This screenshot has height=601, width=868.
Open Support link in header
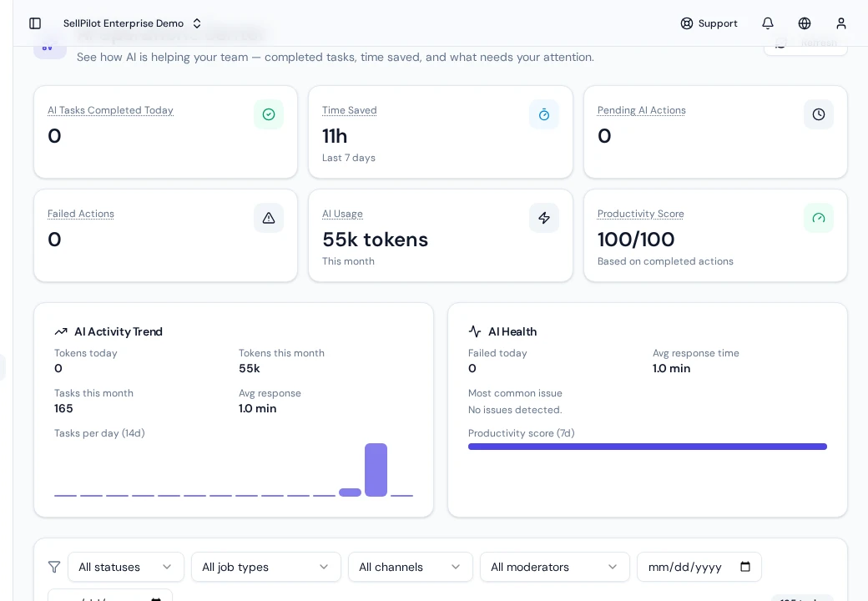coord(709,23)
